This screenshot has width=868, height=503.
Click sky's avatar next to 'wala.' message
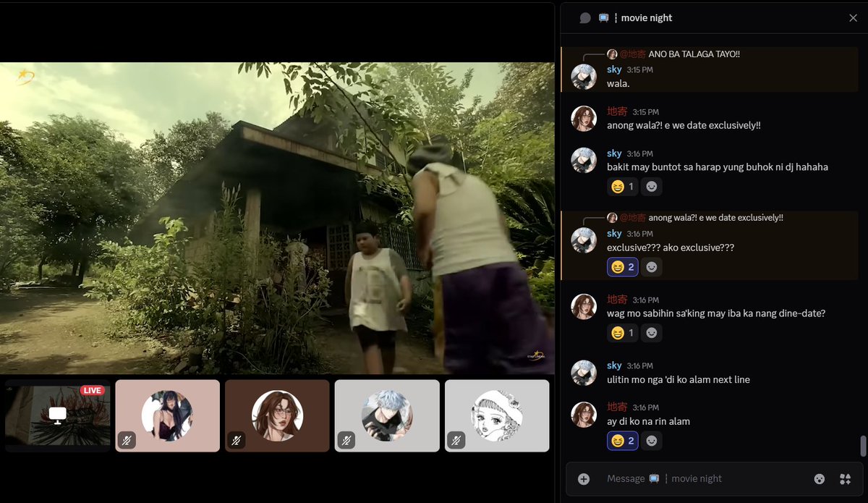(584, 77)
